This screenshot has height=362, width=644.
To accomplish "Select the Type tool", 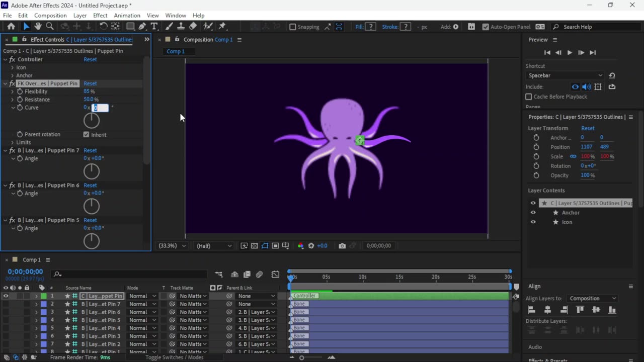I will point(154,27).
